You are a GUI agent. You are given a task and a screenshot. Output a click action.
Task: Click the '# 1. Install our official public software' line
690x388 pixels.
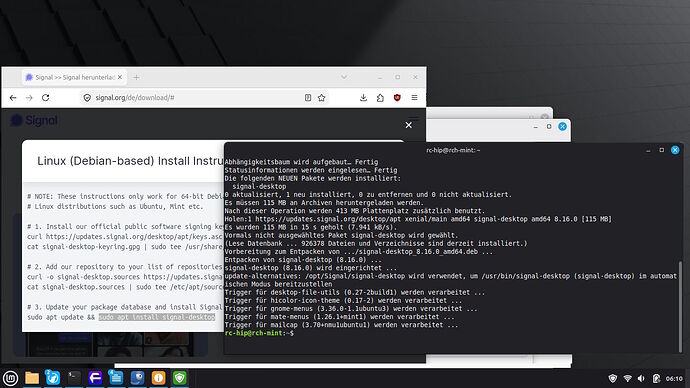(125, 227)
